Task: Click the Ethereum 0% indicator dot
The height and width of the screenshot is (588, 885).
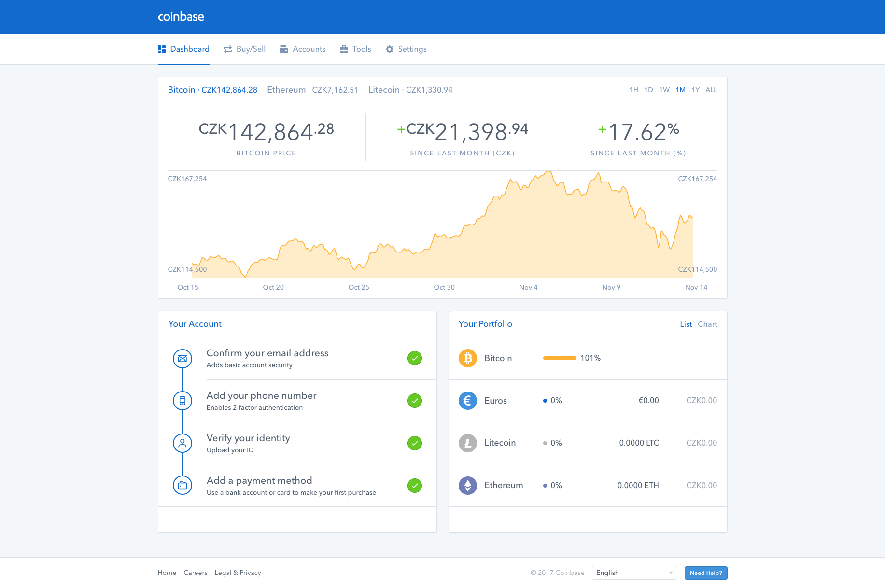Action: (x=545, y=486)
